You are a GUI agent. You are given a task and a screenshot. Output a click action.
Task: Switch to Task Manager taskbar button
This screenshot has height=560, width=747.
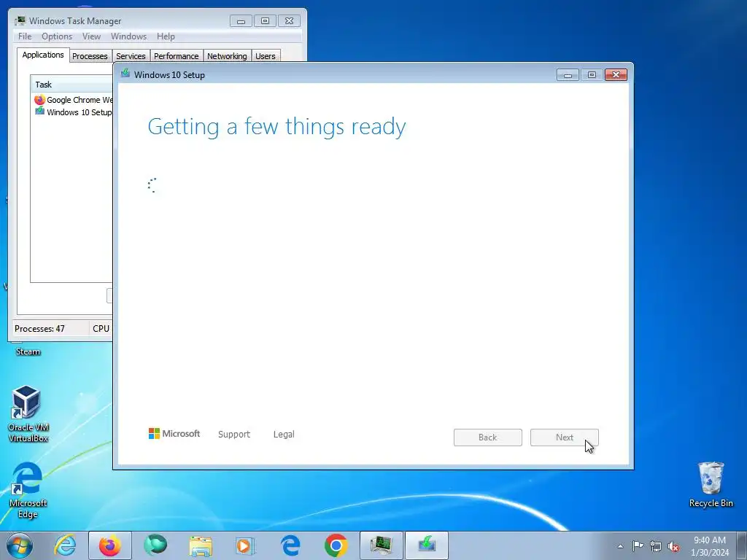(x=381, y=545)
